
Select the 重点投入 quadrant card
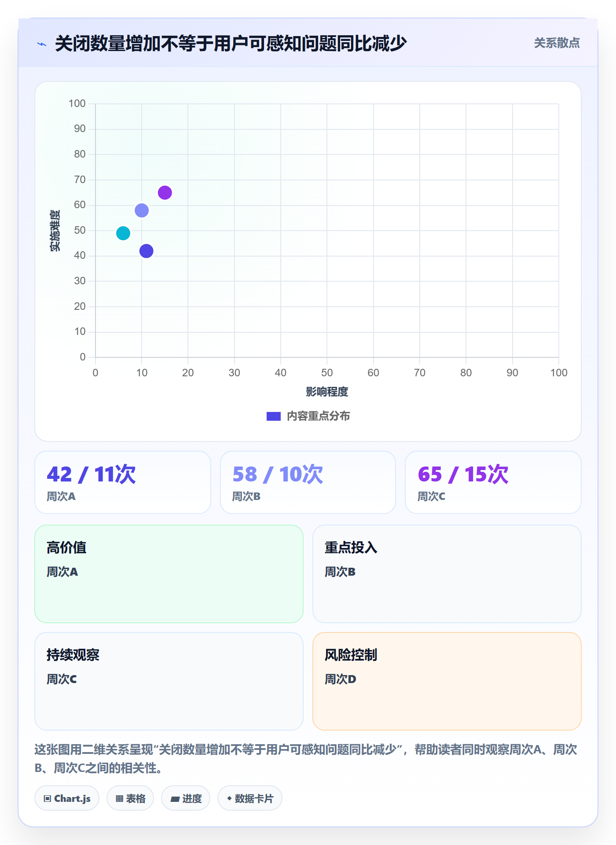(x=447, y=574)
